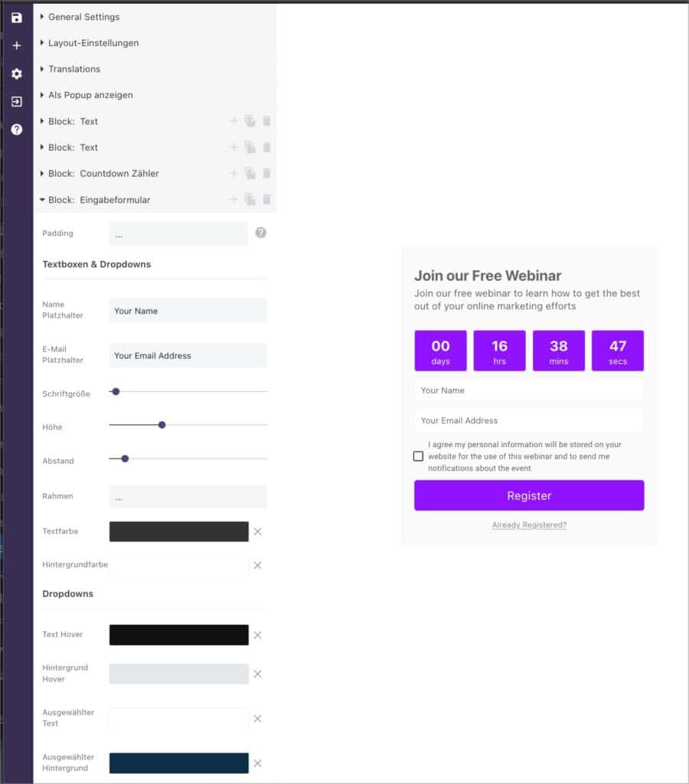Image resolution: width=689 pixels, height=784 pixels.
Task: Open the help question mark in sidebar
Action: [17, 129]
